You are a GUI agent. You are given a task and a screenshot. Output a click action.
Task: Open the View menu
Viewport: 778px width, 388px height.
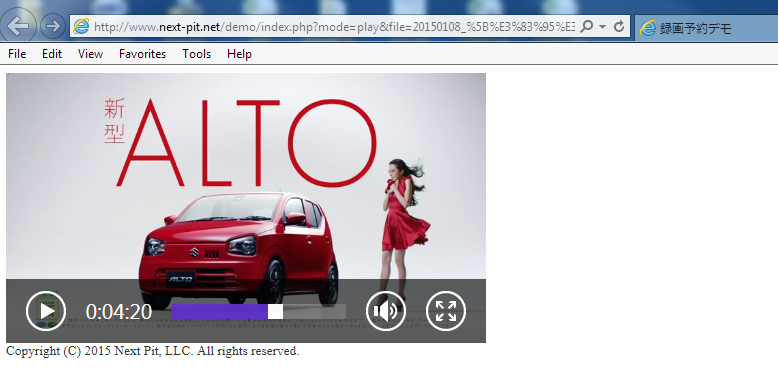tap(90, 54)
